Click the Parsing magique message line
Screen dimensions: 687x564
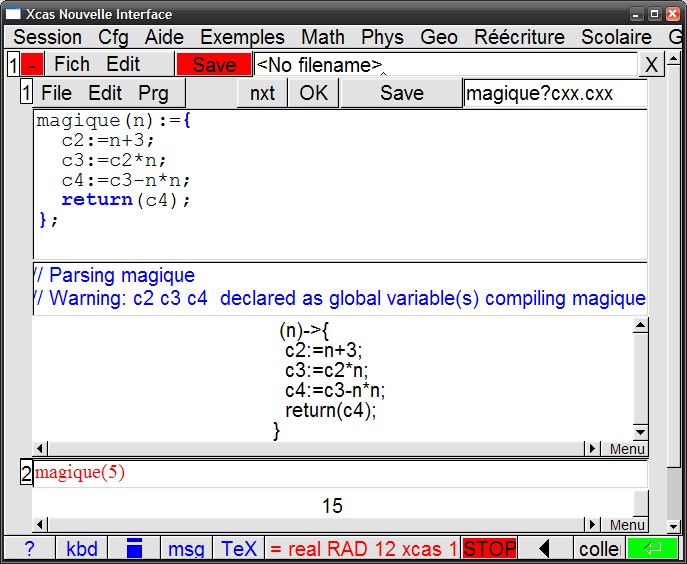click(114, 275)
